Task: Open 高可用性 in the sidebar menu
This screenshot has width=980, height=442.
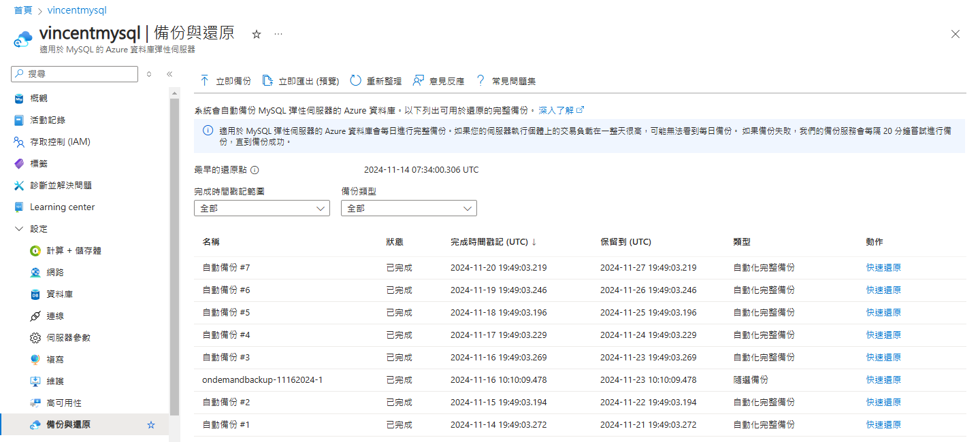Action: [x=64, y=403]
